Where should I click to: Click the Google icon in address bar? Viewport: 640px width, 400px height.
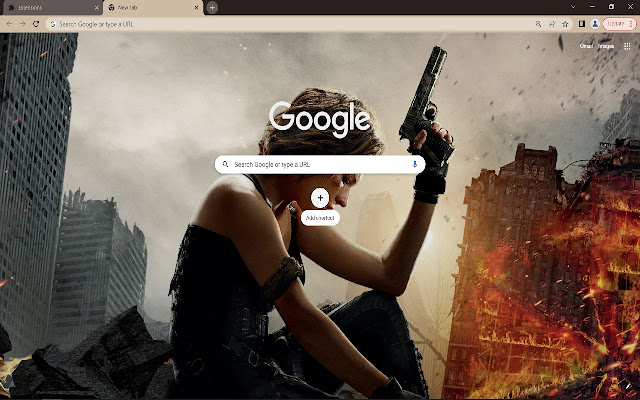tap(53, 24)
